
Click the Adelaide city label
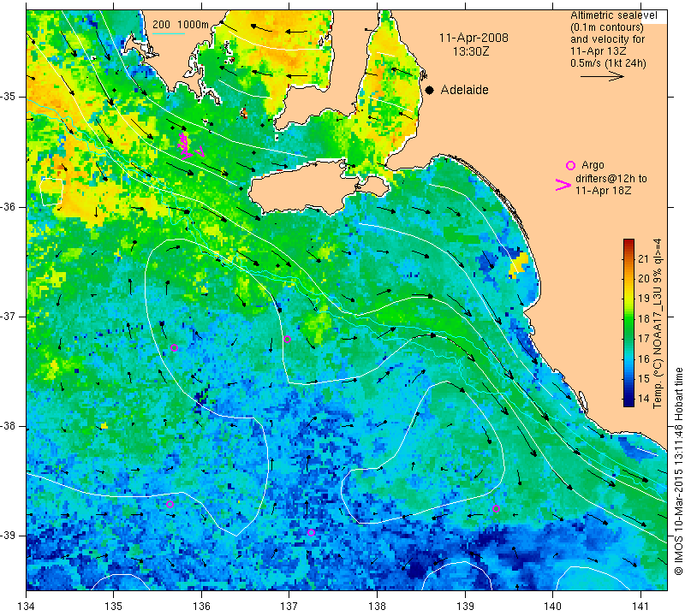[464, 90]
